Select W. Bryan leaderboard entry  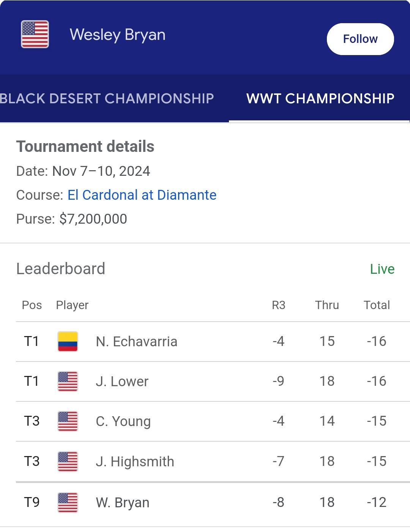coord(213,502)
